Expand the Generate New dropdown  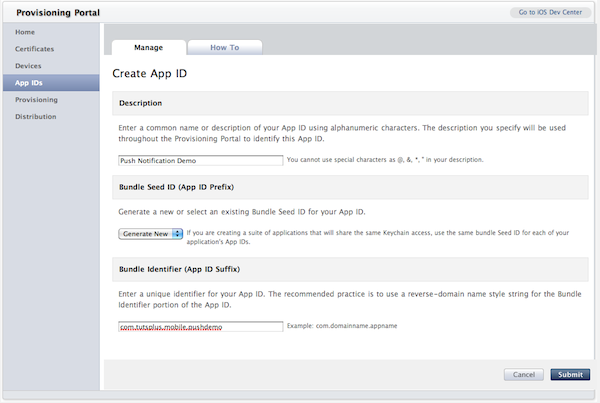[x=150, y=233]
